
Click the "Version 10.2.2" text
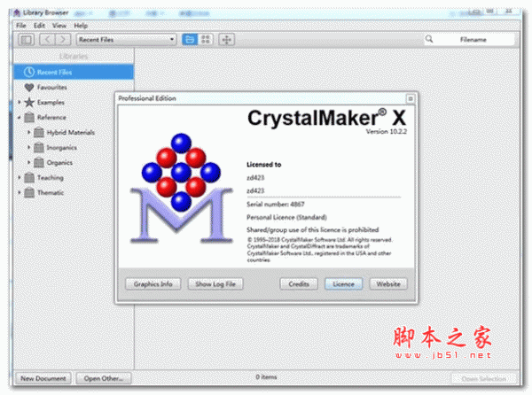(x=386, y=131)
